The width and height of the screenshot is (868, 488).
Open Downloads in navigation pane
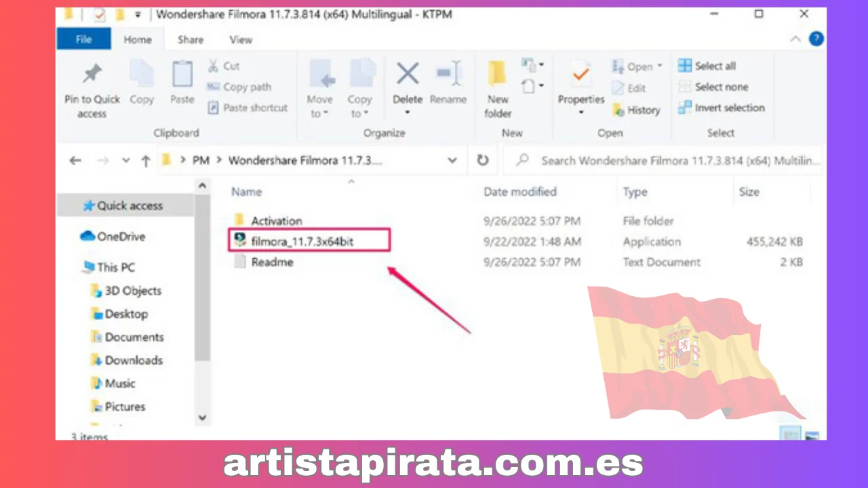[x=126, y=360]
